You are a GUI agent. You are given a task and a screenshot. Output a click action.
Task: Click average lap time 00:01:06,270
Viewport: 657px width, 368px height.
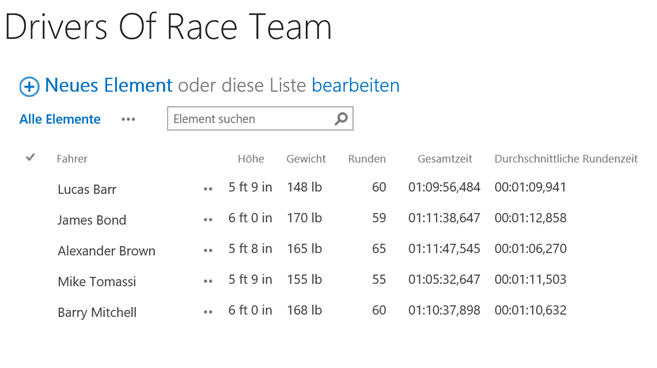click(x=530, y=249)
